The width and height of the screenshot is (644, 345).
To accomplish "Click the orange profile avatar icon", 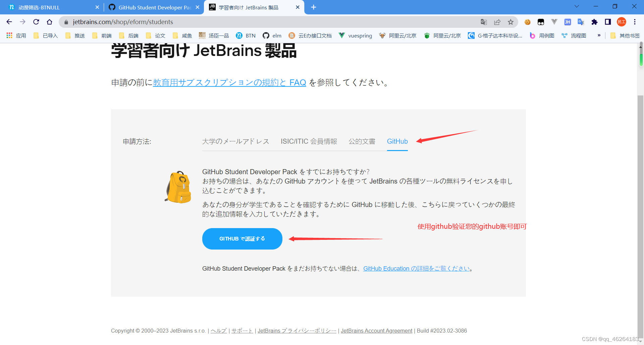I will click(x=621, y=22).
